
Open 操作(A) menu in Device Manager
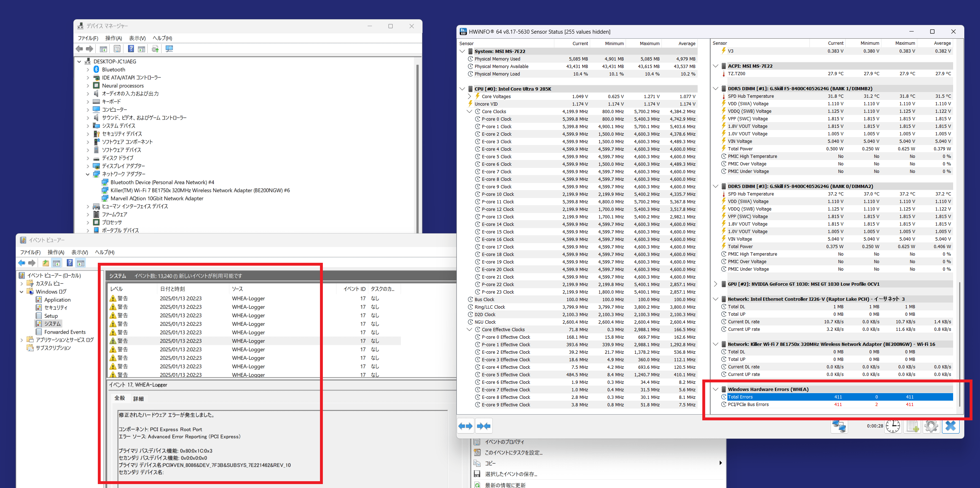113,38
